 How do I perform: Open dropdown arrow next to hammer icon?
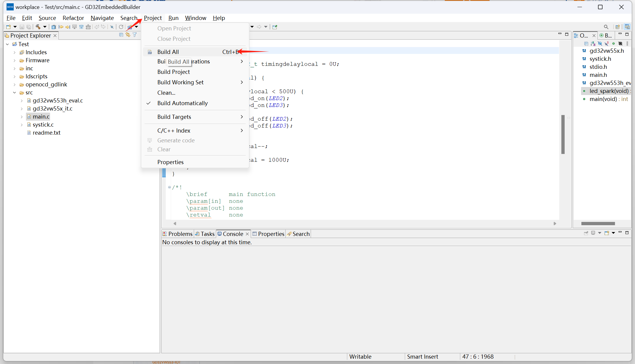[45, 27]
